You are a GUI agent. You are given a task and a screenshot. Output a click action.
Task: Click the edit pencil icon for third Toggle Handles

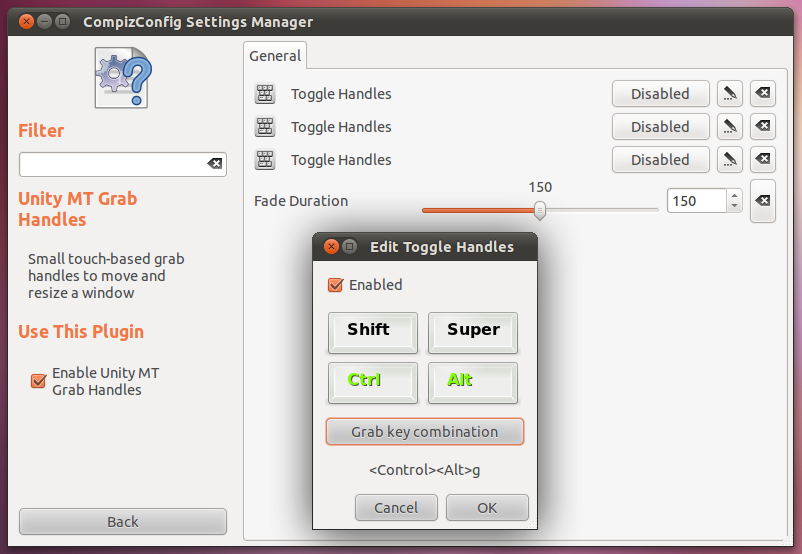tap(730, 160)
